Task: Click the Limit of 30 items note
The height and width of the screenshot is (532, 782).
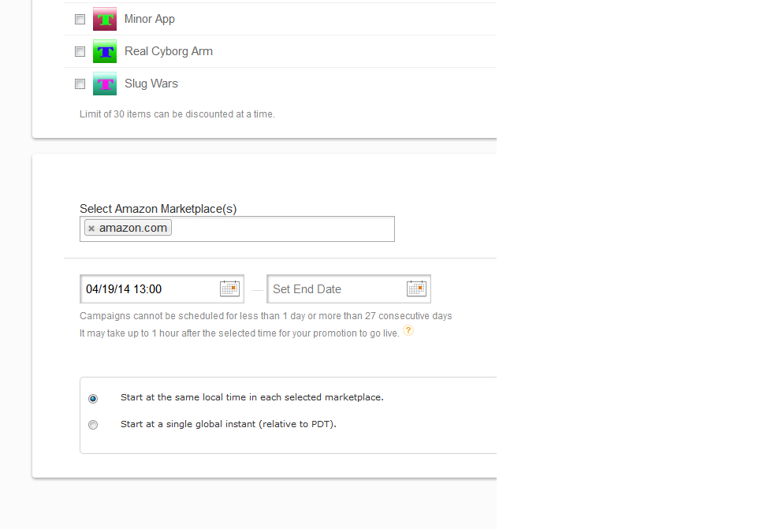Action: pos(177,114)
